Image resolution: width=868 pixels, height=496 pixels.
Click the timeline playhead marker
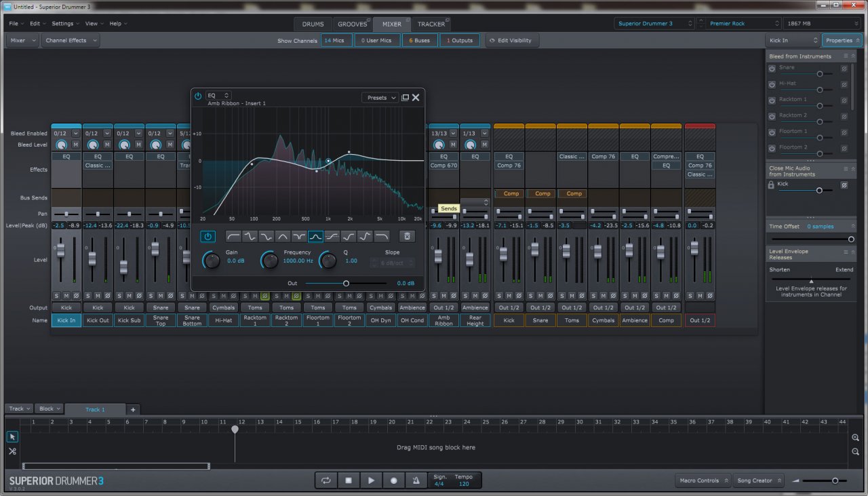click(x=235, y=429)
